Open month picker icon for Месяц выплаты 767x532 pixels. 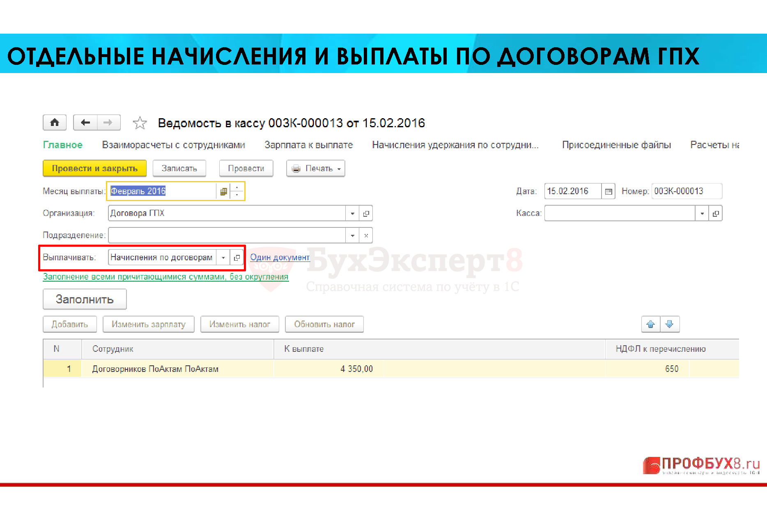[x=223, y=191]
